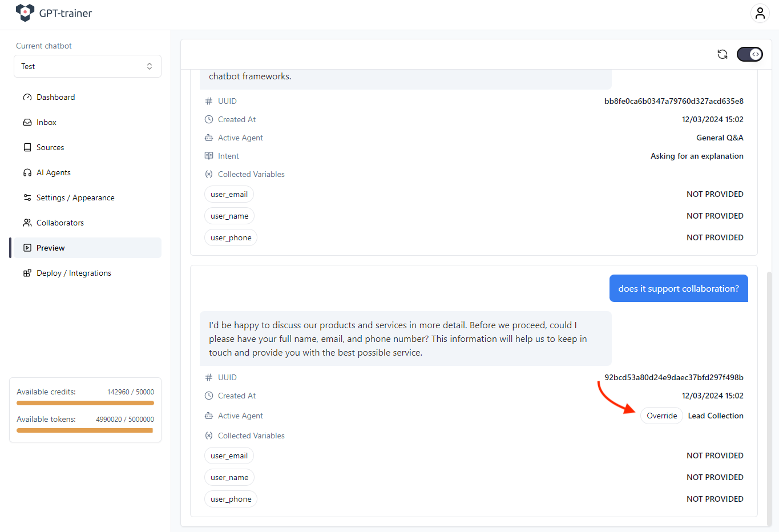
Task: Click the first message's user_name variable chip
Action: 229,216
